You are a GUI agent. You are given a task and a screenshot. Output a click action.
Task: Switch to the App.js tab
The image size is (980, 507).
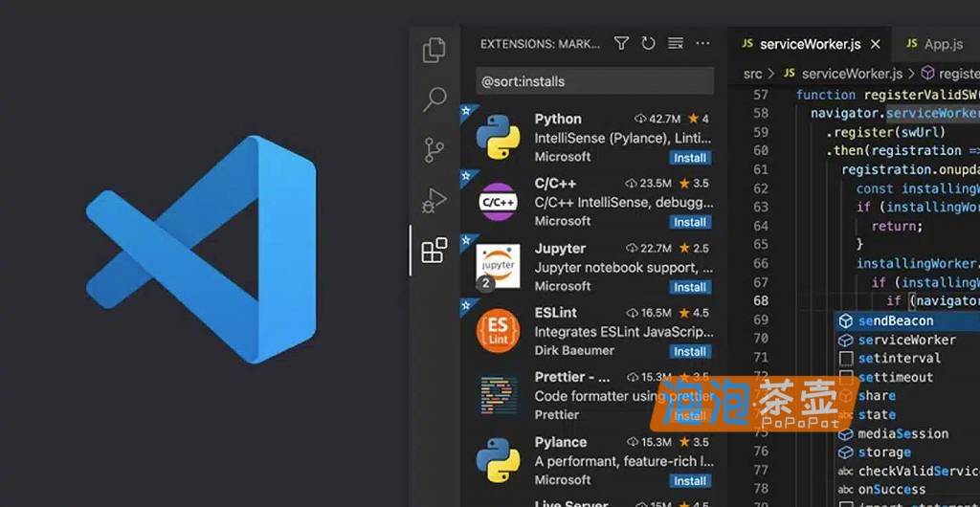click(x=934, y=44)
